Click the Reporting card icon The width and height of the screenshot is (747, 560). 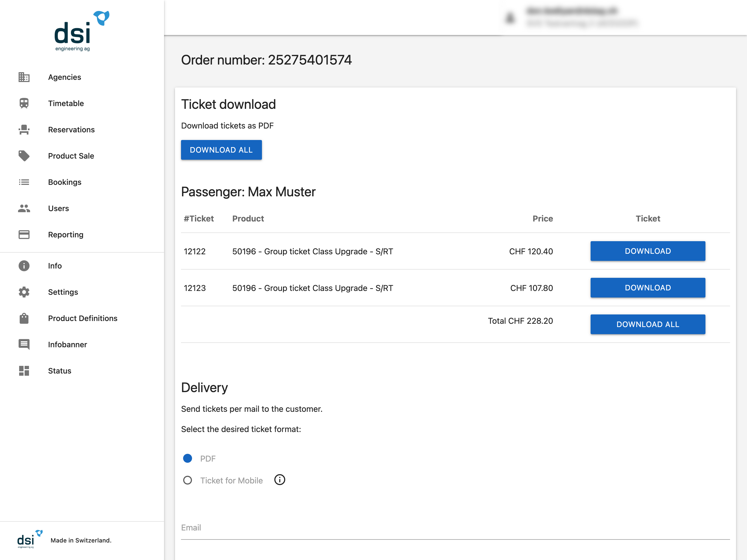[x=24, y=234]
